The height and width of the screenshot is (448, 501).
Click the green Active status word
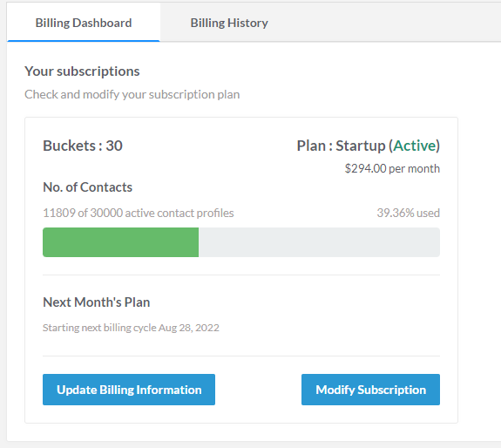pos(415,146)
